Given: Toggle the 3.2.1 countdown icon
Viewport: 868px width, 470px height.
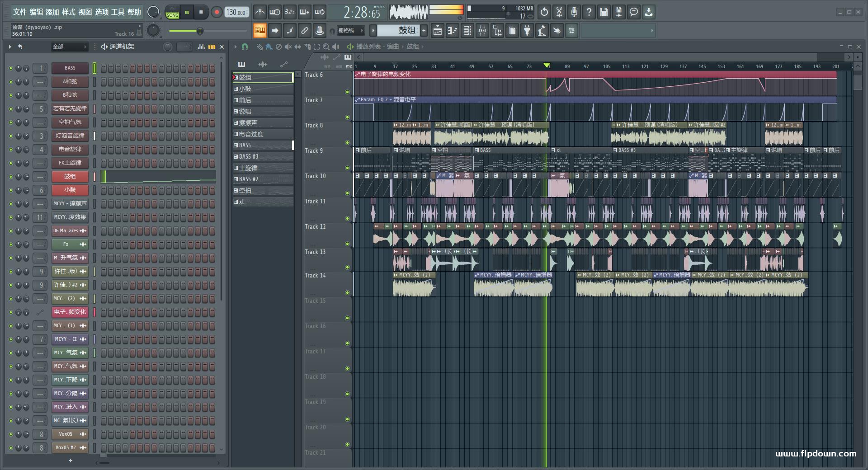Looking at the screenshot, I should tap(289, 12).
